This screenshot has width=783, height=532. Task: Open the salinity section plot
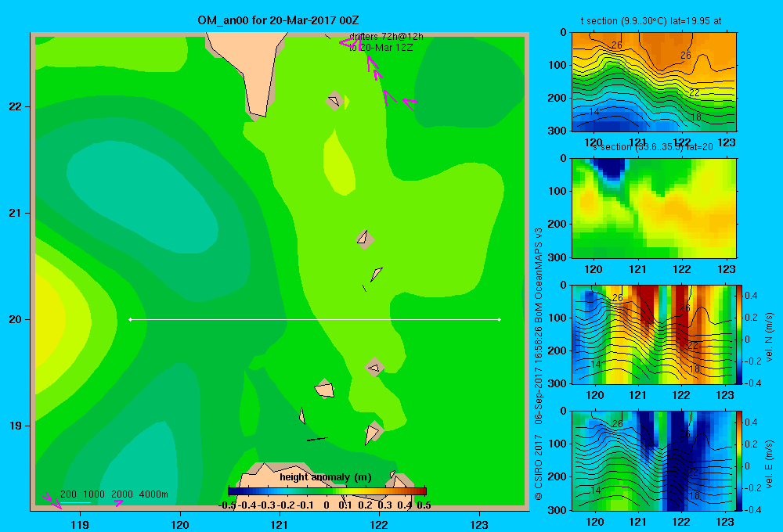[x=654, y=208]
